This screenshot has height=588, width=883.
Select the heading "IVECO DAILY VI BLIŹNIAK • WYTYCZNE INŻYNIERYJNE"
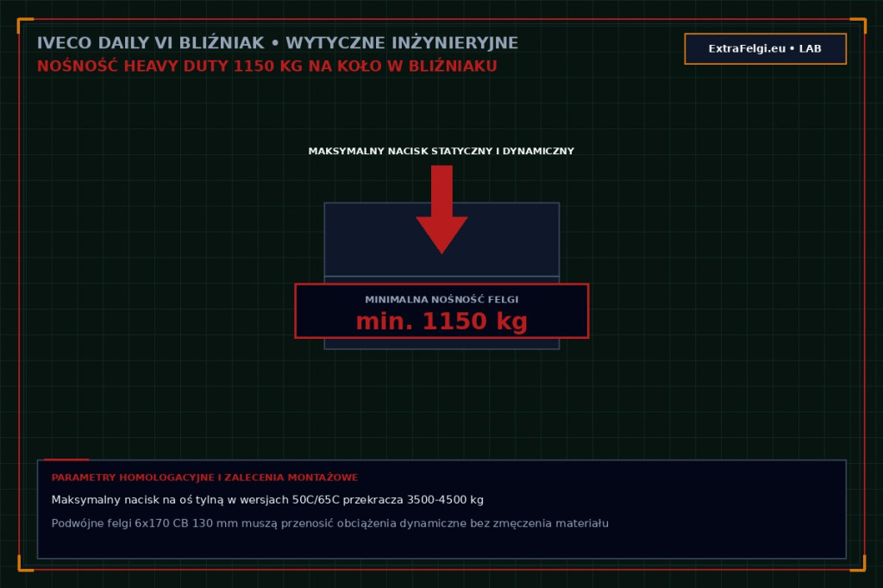pos(278,43)
